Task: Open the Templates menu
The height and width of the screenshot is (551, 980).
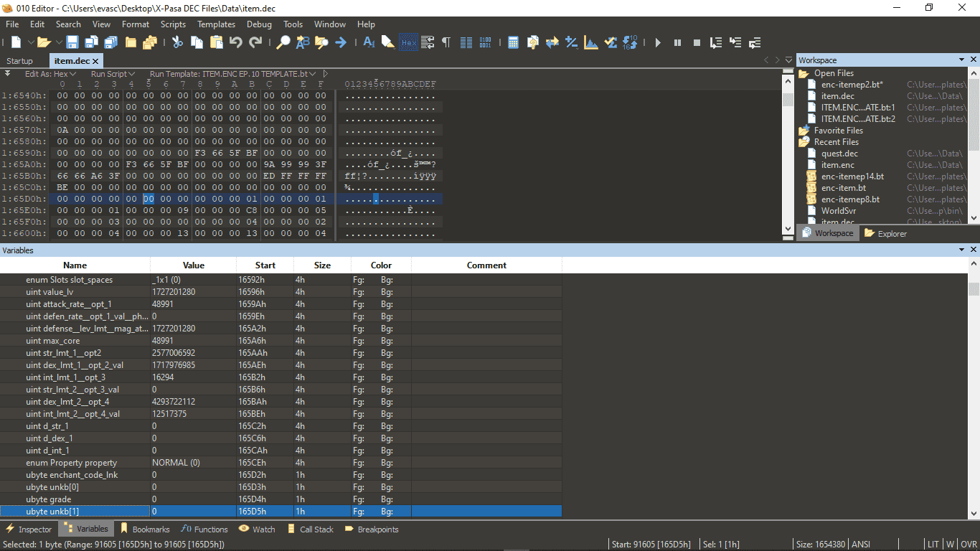Action: 216,24
